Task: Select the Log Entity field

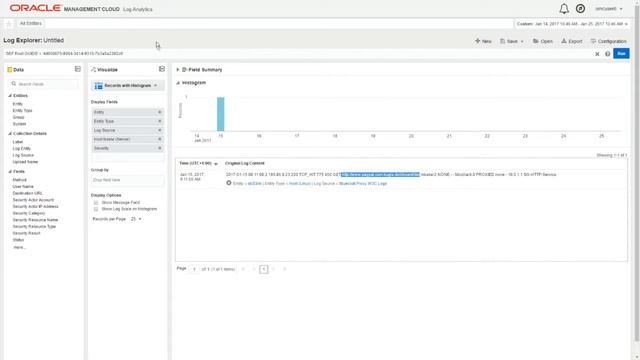Action: tap(22, 149)
